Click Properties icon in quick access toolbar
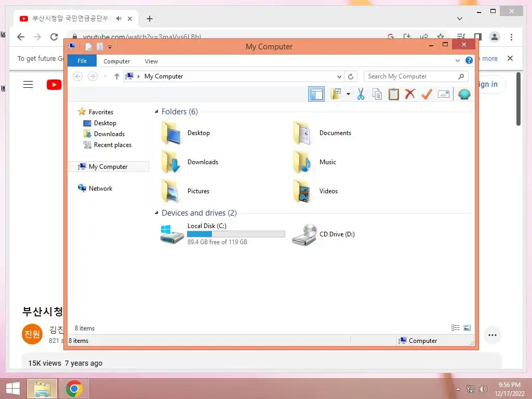This screenshot has height=399, width=532. click(x=88, y=46)
